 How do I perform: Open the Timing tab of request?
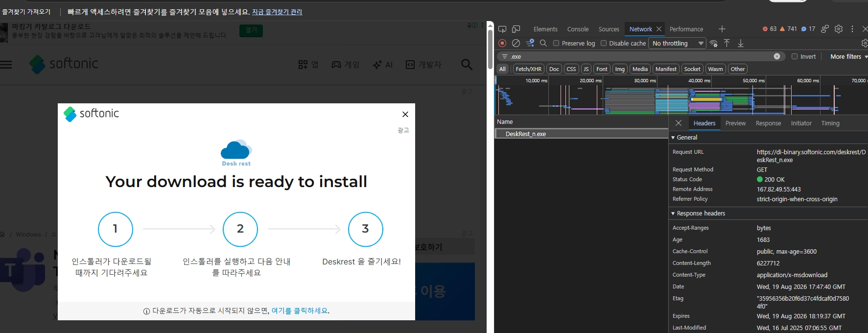[830, 123]
